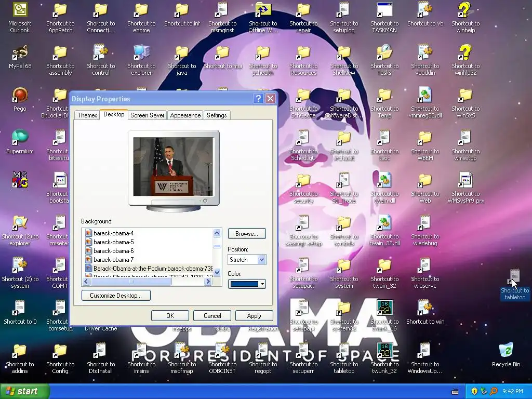This screenshot has height=399, width=532.
Task: Click the help question mark button
Action: 258,99
